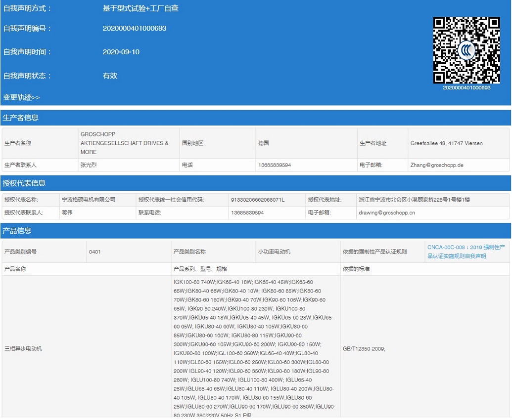The image size is (512, 420).
Task: Click the 产品信息 section header
Action: [x=256, y=231]
